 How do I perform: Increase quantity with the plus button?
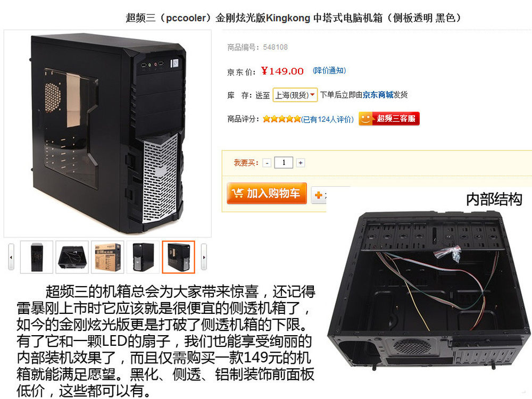[x=300, y=163]
